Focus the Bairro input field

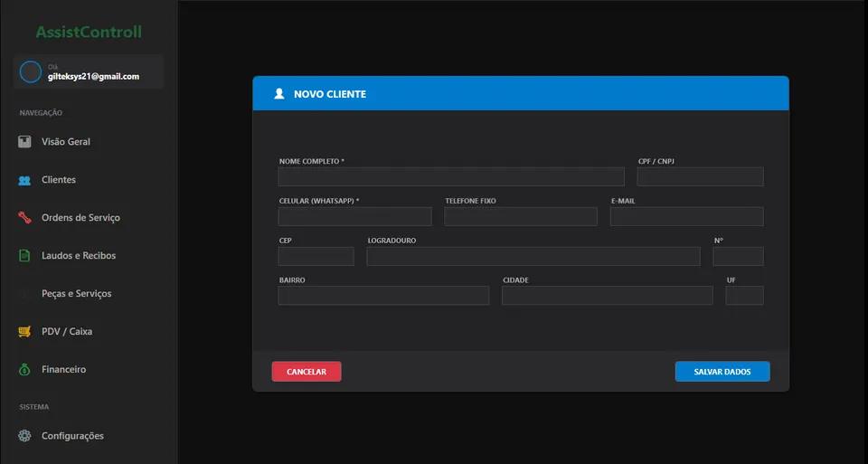coord(383,296)
